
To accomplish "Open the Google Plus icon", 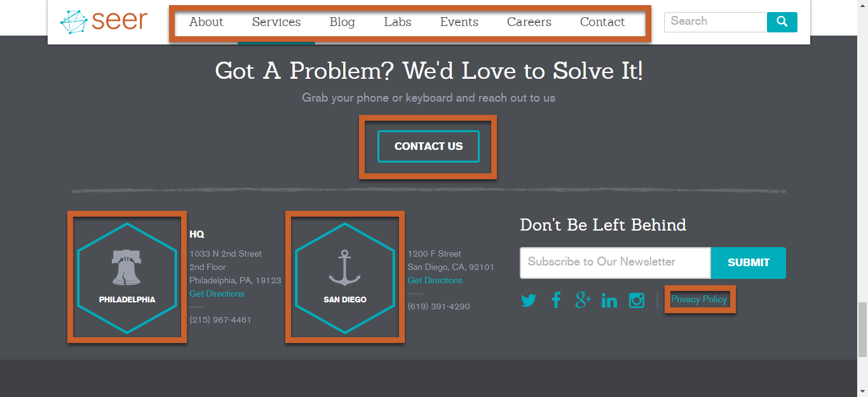I will (583, 300).
